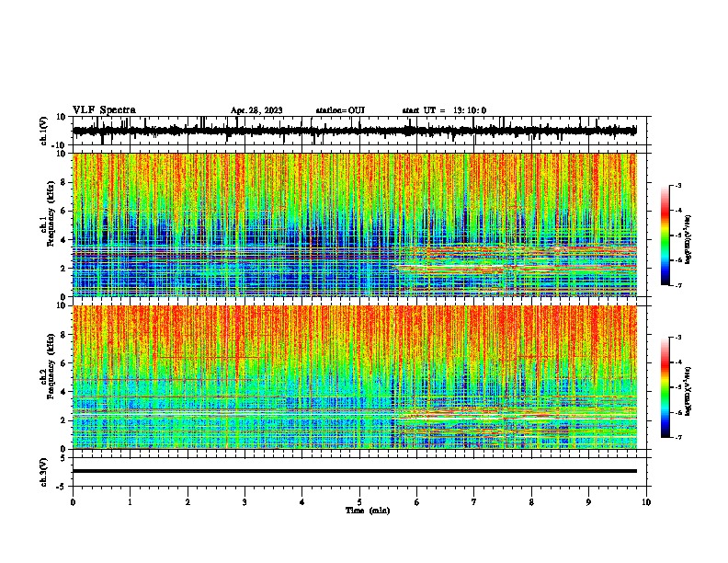Image resolution: width=728 pixels, height=563 pixels.
Task: Click the "2" kHz tick on ch.1 spectrogram axis
Action: tap(63, 268)
